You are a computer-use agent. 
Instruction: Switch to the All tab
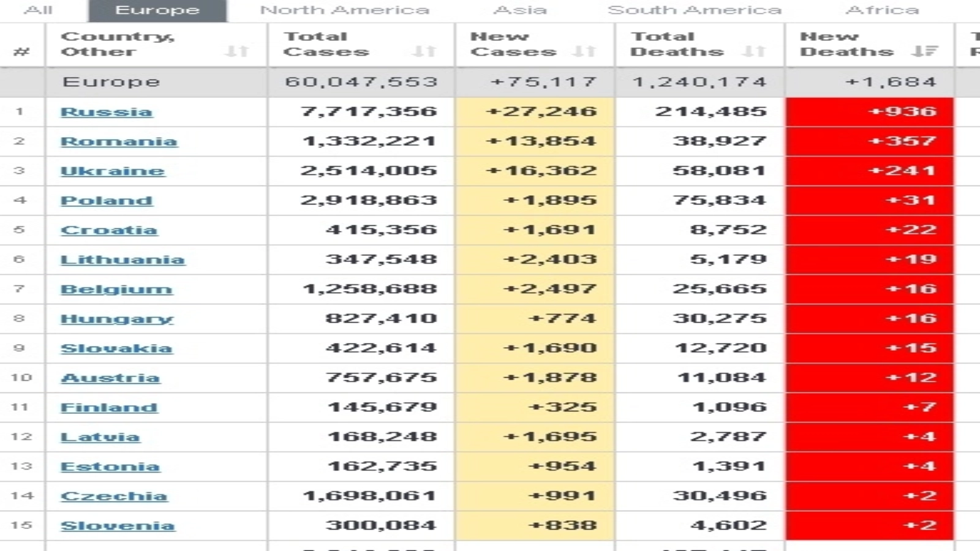38,10
